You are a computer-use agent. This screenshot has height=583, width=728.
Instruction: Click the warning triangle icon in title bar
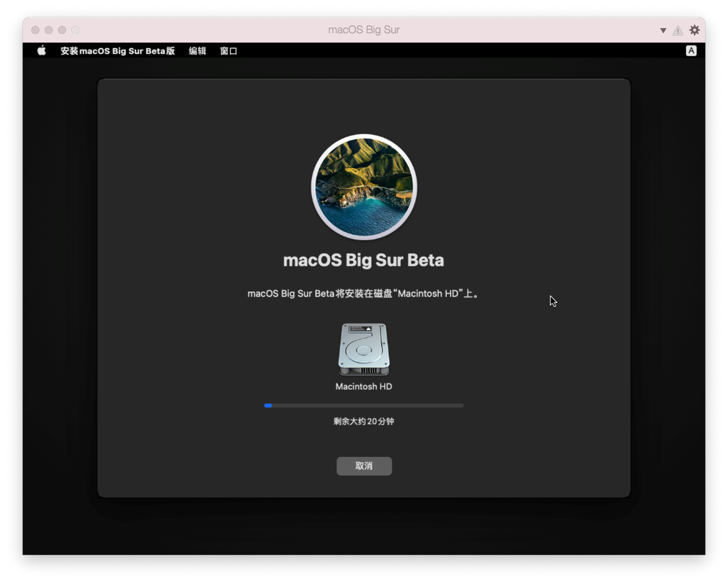[678, 30]
